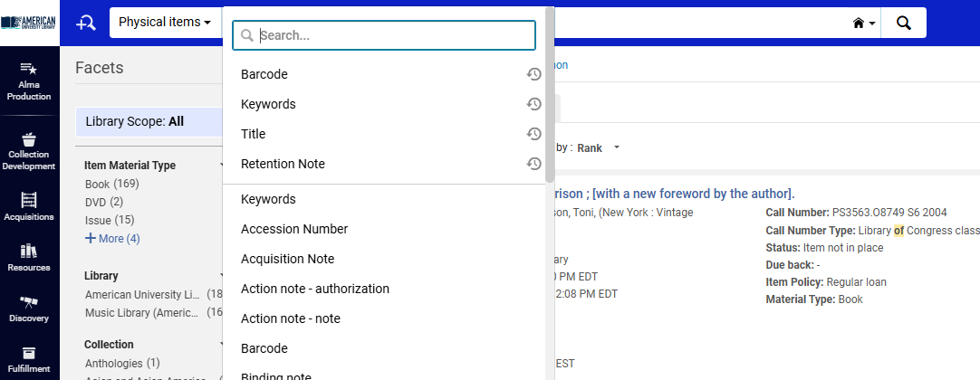Click the More (4) material types link
The image size is (980, 380).
tap(112, 239)
